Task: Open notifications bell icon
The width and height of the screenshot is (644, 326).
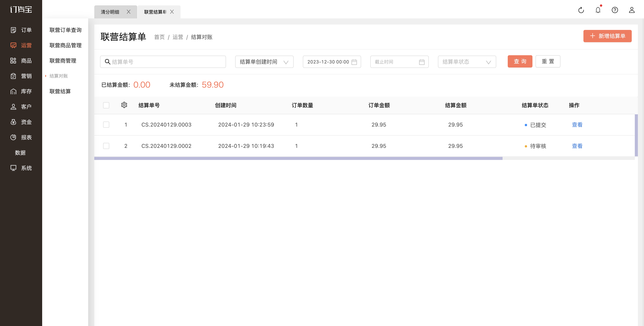Action: pyautogui.click(x=598, y=10)
